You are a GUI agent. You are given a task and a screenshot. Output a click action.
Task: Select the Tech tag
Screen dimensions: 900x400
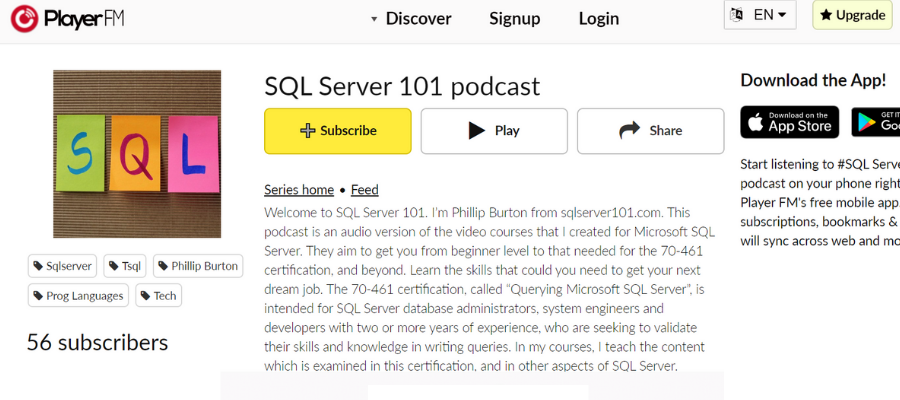pyautogui.click(x=158, y=296)
